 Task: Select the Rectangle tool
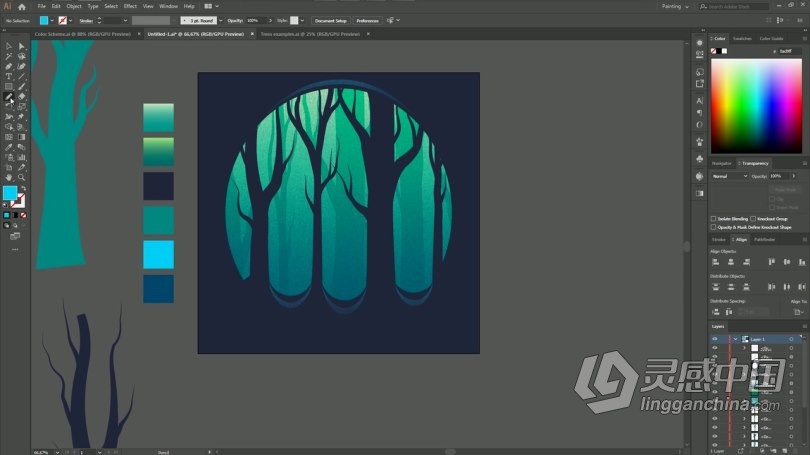coord(9,86)
